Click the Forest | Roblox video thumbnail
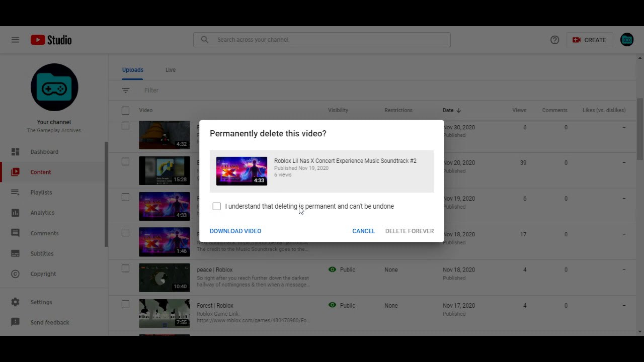 click(x=165, y=313)
